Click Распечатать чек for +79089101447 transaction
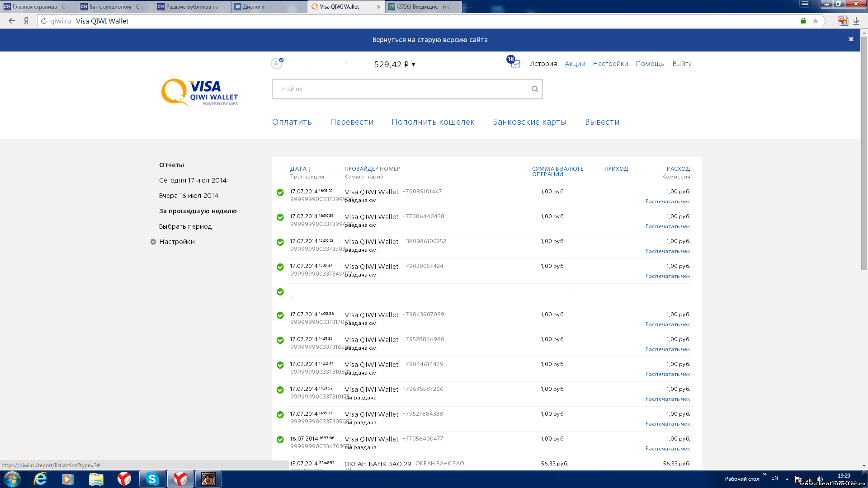 click(667, 202)
